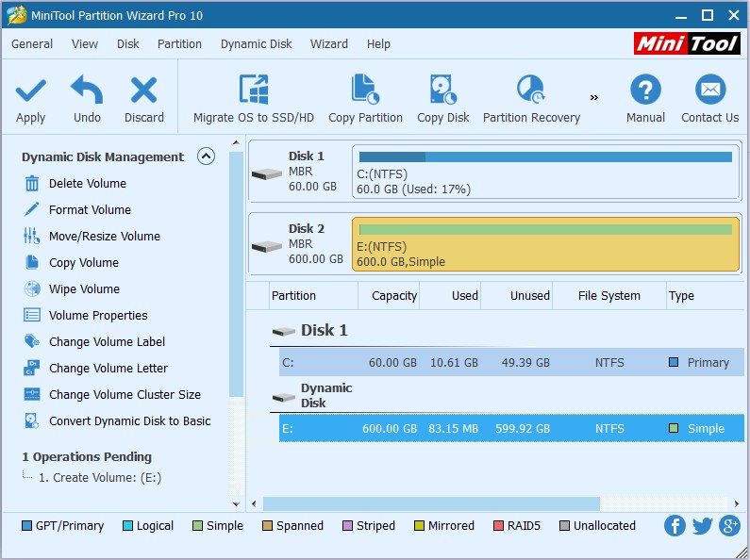This screenshot has width=750, height=560.
Task: Discard pending changes with the X icon
Action: (143, 91)
